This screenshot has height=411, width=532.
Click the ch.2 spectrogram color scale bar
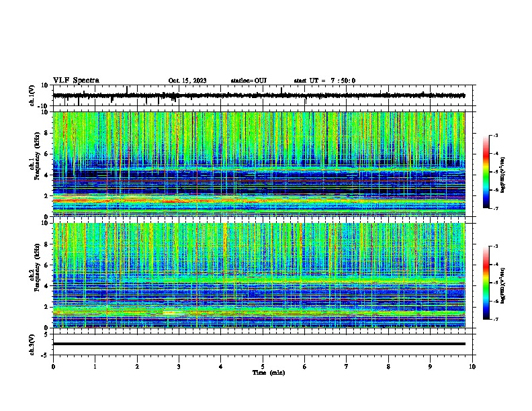click(x=486, y=283)
